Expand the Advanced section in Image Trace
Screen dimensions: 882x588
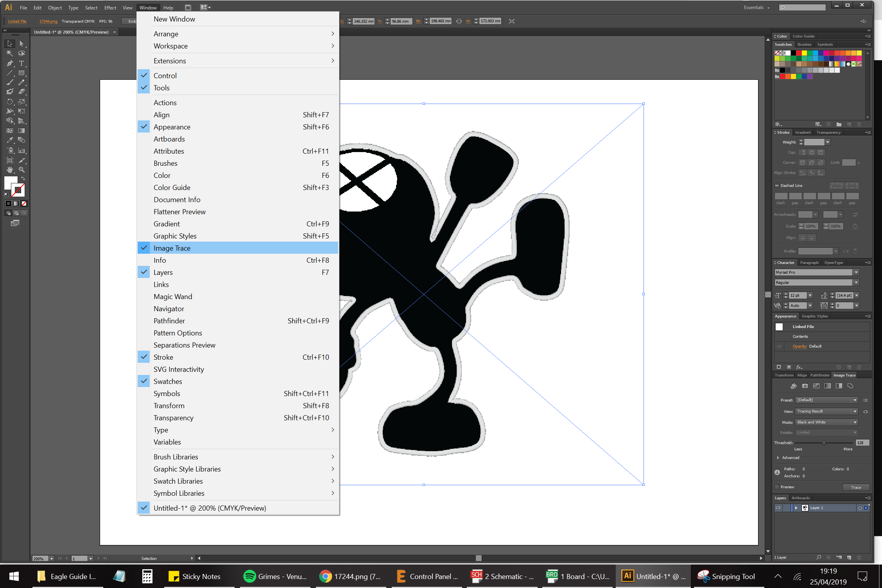(x=778, y=458)
